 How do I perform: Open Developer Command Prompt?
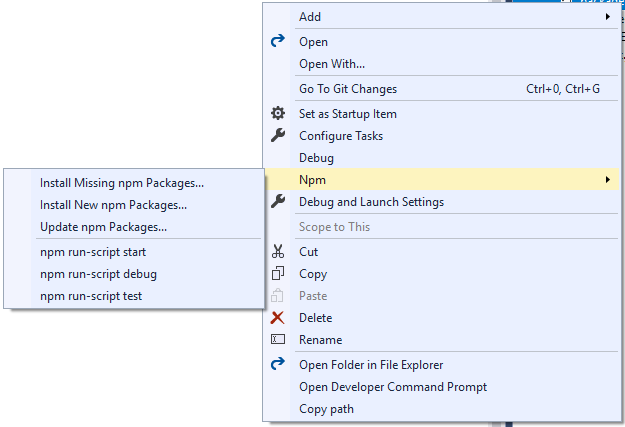[x=441, y=387]
